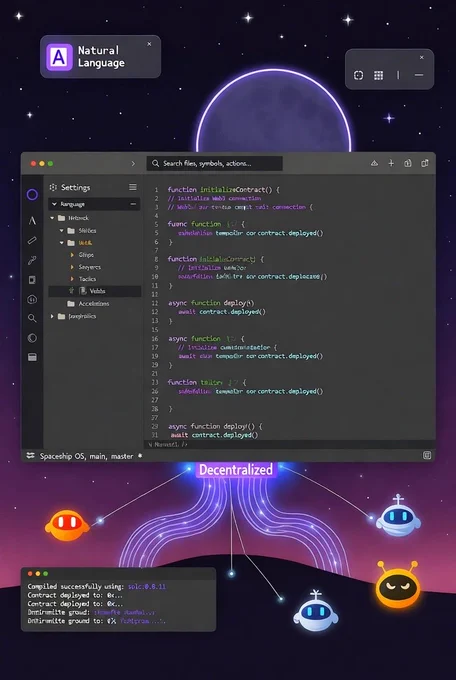Image resolution: width=456 pixels, height=680 pixels.
Task: Click the dot indicator after master
Action: [140, 456]
